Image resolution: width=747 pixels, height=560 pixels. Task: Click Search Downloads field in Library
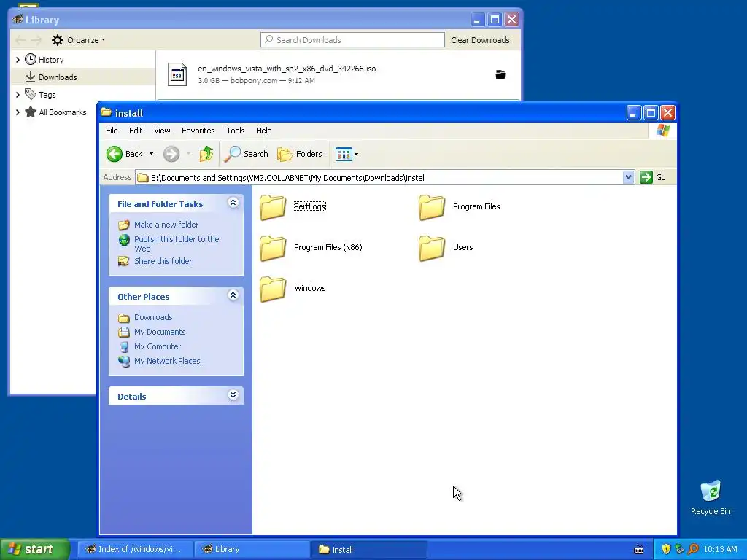[352, 40]
